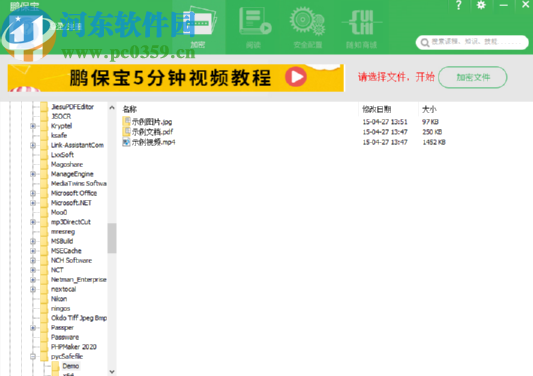Select the 示例视频.mp4 file name
This screenshot has width=533, height=376.
153,142
